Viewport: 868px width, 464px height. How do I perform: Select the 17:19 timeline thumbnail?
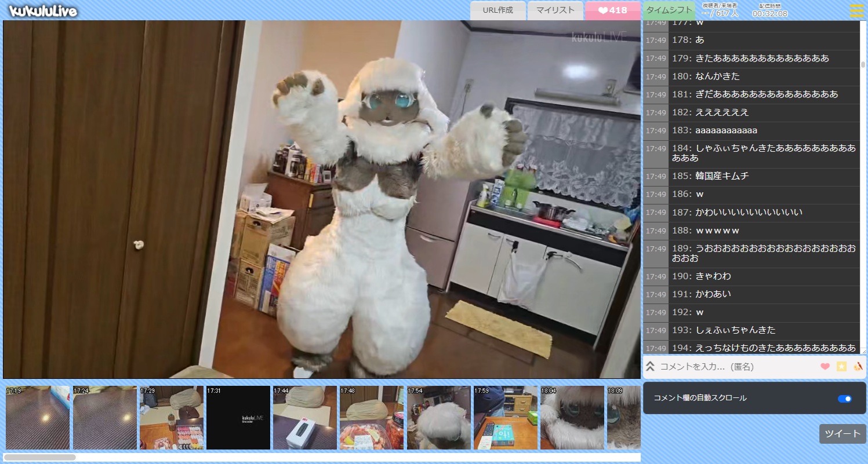coord(38,418)
